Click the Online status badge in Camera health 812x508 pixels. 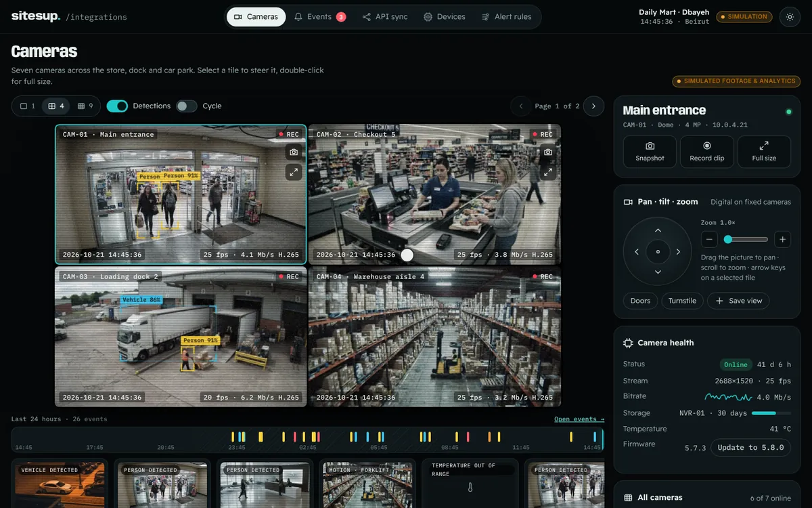tap(736, 364)
